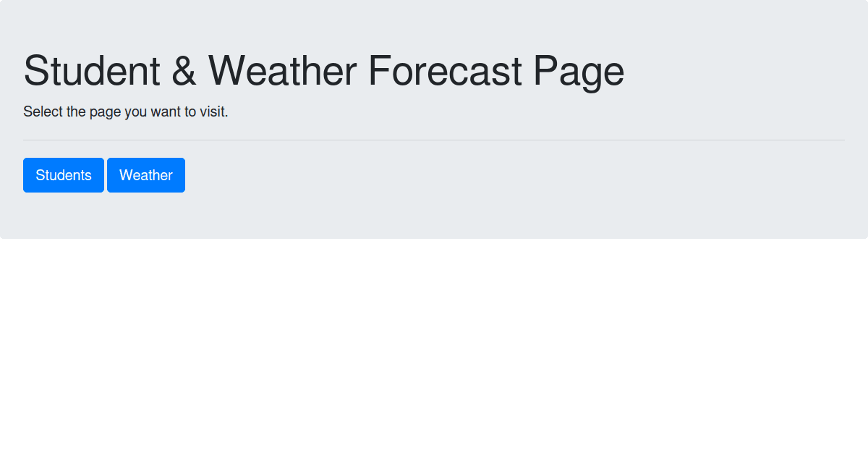Go to the Weather page button
Screen dimensions: 868x456
coord(146,175)
